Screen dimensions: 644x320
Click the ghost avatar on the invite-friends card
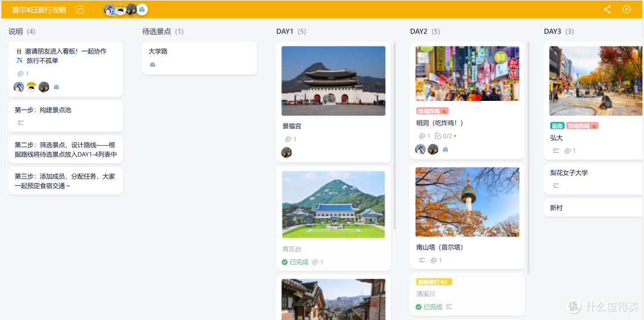56,87
